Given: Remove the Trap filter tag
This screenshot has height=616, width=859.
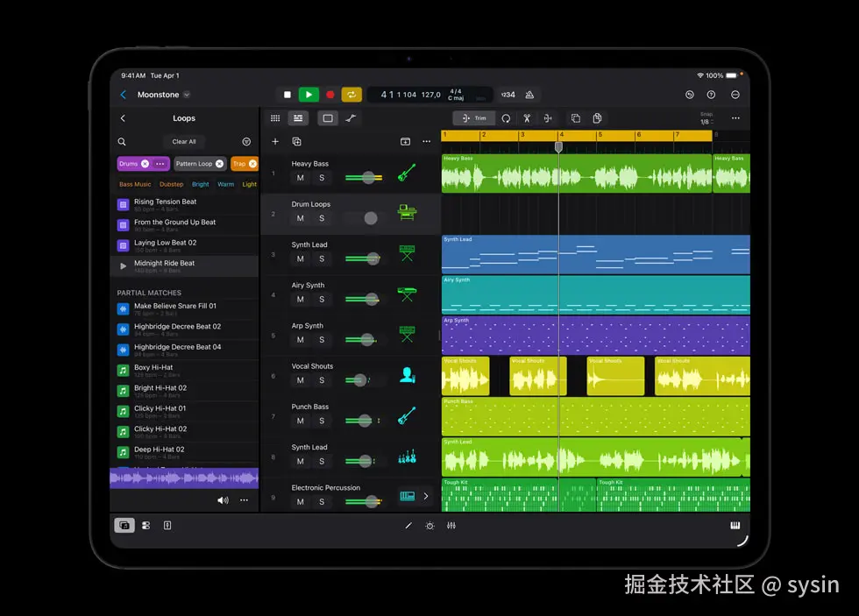Looking at the screenshot, I should click(x=252, y=164).
